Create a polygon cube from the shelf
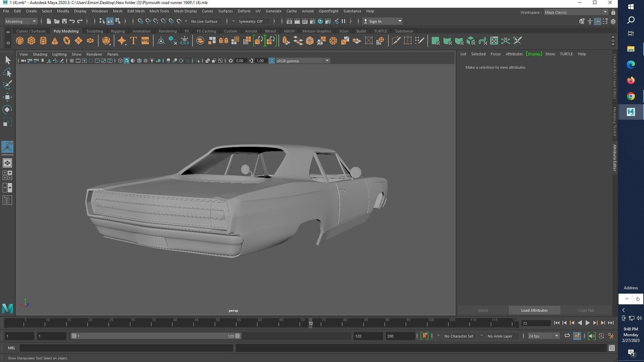The width and height of the screenshot is (644, 362). pyautogui.click(x=32, y=41)
